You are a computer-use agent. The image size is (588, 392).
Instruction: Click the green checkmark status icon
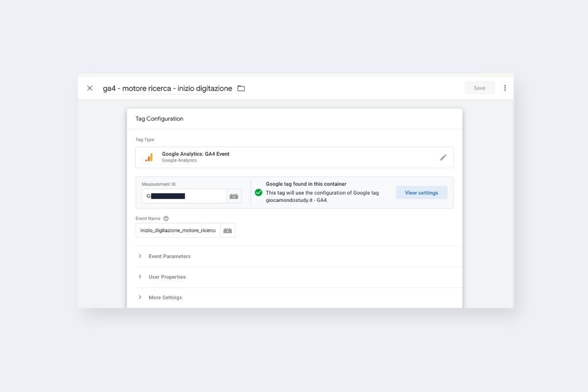(x=258, y=193)
